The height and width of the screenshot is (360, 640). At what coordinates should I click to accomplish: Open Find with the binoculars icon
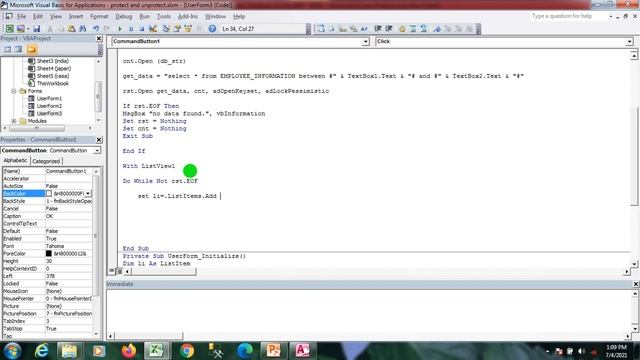point(82,29)
